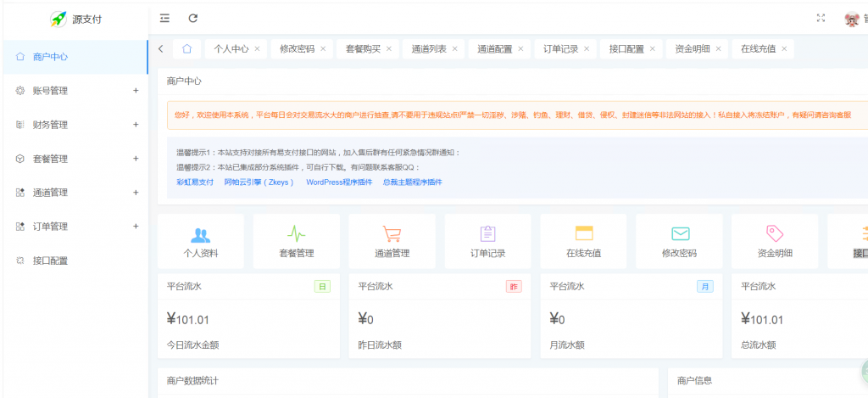
Task: Open 通道管理 shopping cart icon
Action: pyautogui.click(x=392, y=234)
